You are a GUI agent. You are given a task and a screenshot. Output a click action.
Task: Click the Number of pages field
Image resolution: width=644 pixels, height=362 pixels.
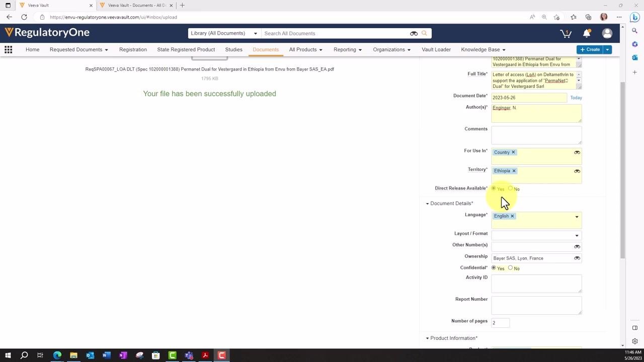click(x=500, y=323)
